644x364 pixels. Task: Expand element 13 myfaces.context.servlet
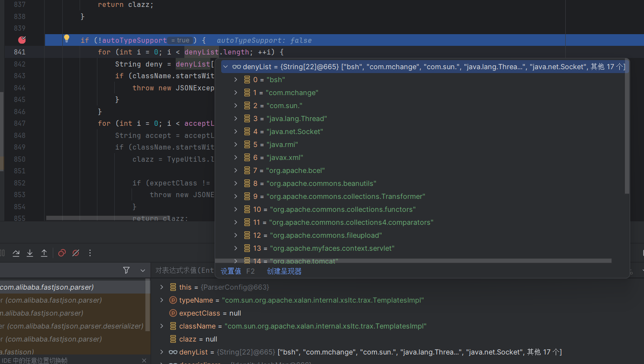pyautogui.click(x=236, y=248)
